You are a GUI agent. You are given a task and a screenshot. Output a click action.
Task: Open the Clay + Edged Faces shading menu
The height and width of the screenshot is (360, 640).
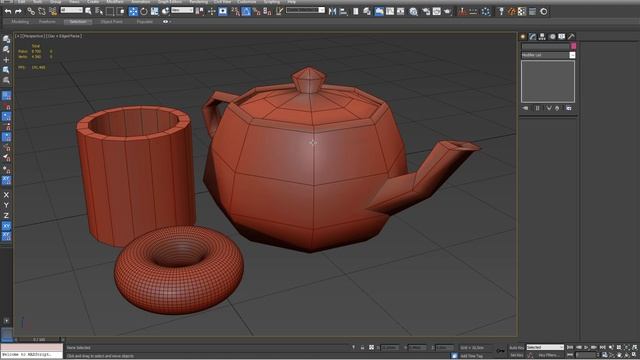(64, 36)
